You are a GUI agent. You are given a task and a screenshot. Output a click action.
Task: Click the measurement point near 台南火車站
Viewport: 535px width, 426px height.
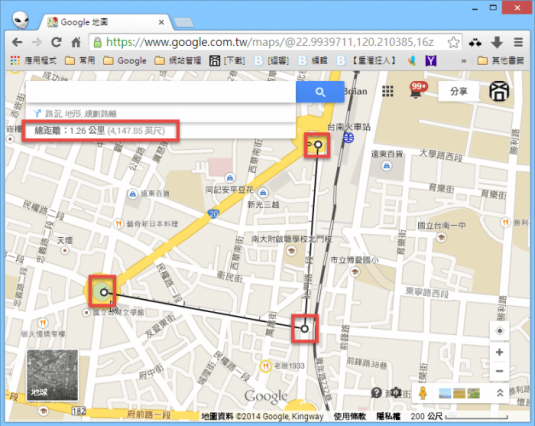point(318,145)
